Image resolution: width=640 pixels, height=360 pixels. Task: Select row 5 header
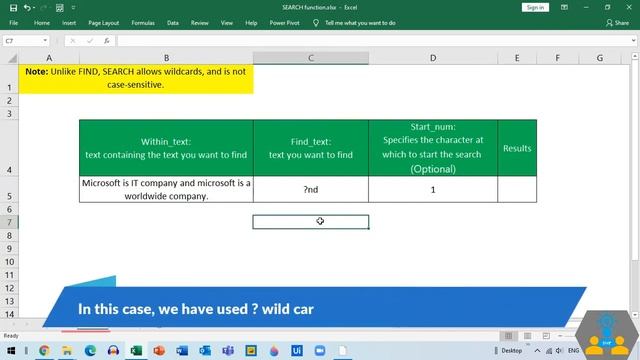coord(9,189)
